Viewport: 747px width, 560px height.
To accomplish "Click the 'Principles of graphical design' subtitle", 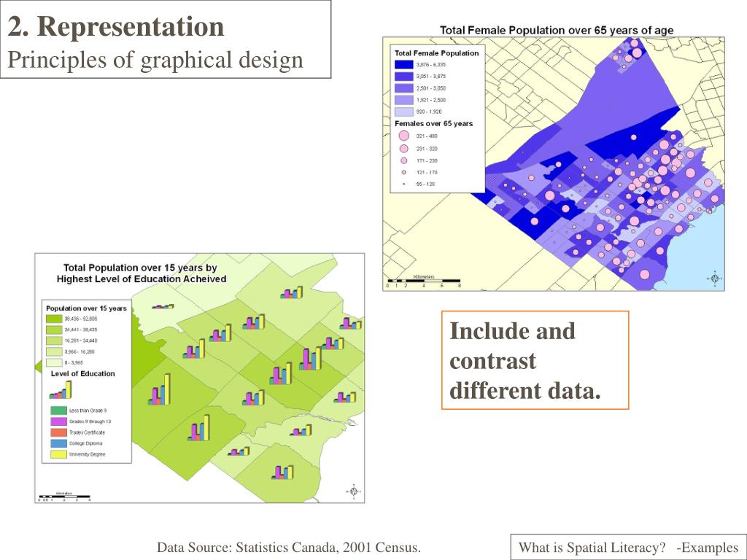I will (x=155, y=60).
